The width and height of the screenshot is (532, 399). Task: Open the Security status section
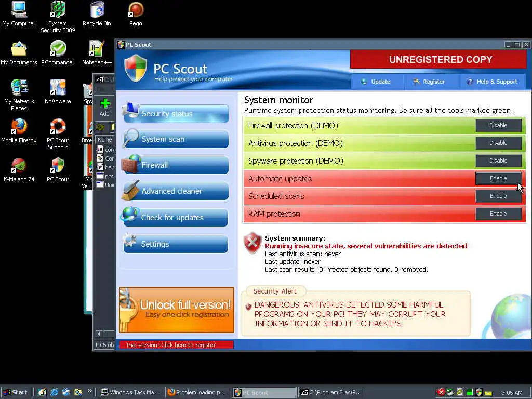[176, 113]
